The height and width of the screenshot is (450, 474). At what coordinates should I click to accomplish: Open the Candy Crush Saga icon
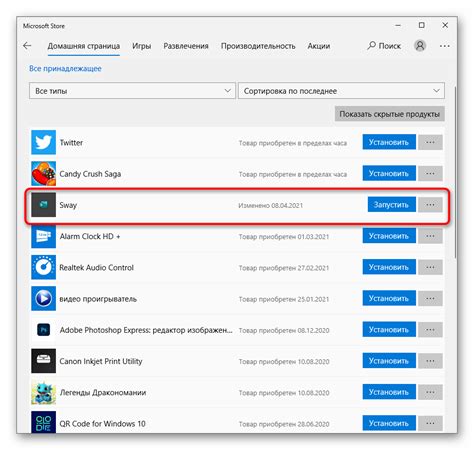pos(43,174)
